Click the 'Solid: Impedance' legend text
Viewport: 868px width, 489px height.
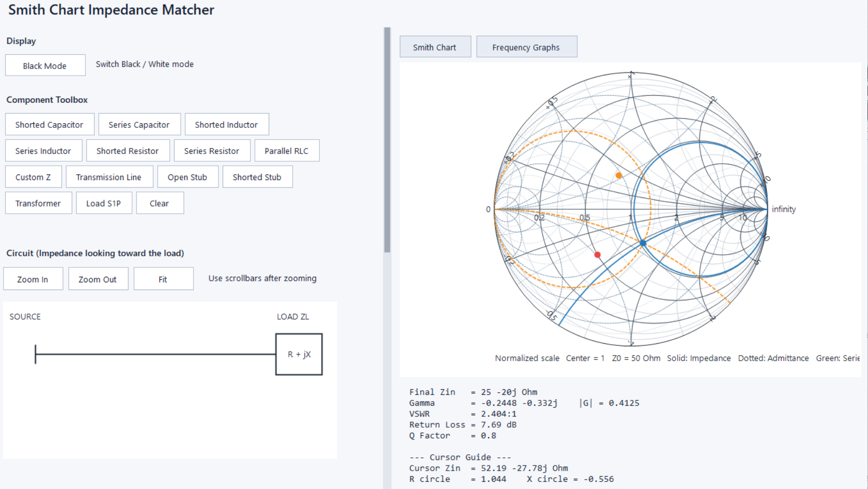coord(699,358)
